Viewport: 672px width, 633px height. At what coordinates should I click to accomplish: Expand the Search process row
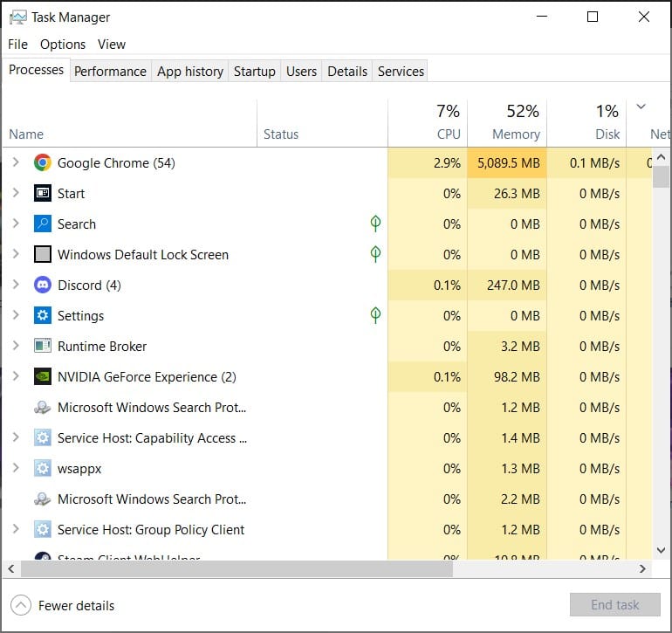(16, 224)
